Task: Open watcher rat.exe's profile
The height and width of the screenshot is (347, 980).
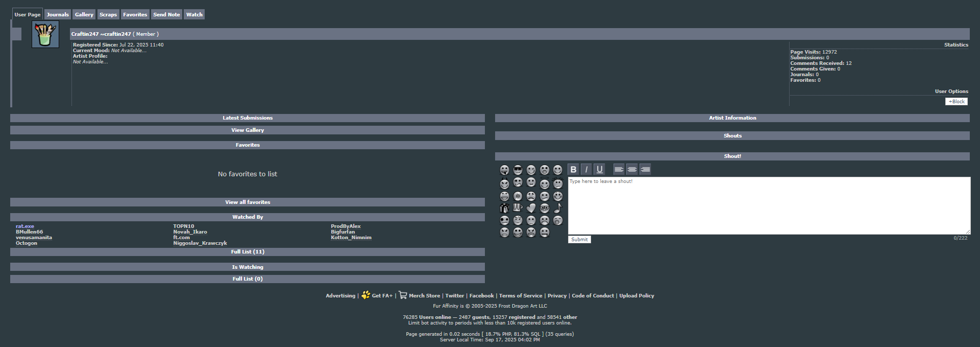Action: pyautogui.click(x=25, y=226)
